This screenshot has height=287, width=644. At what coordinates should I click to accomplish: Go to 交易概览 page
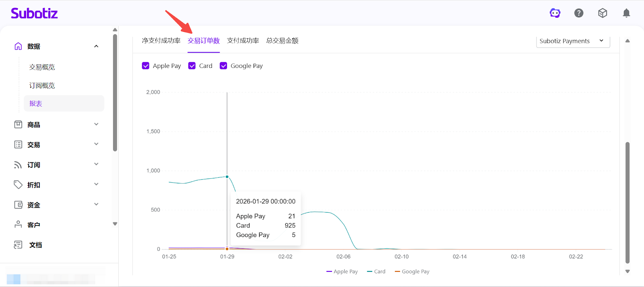[x=42, y=67]
